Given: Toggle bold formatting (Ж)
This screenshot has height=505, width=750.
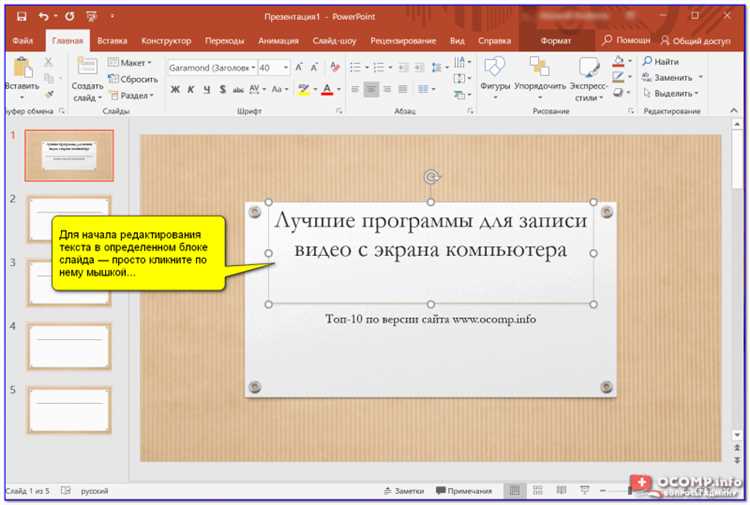Looking at the screenshot, I should (x=175, y=89).
